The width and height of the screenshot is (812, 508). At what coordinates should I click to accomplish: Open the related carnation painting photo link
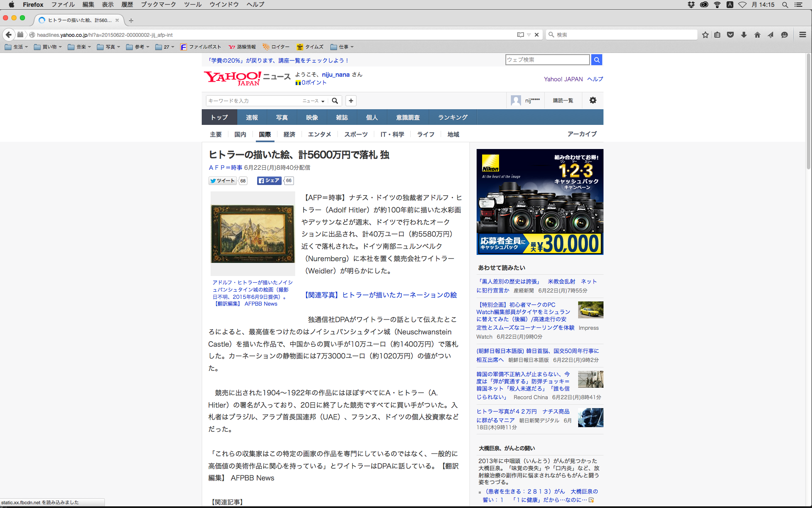[x=381, y=295]
